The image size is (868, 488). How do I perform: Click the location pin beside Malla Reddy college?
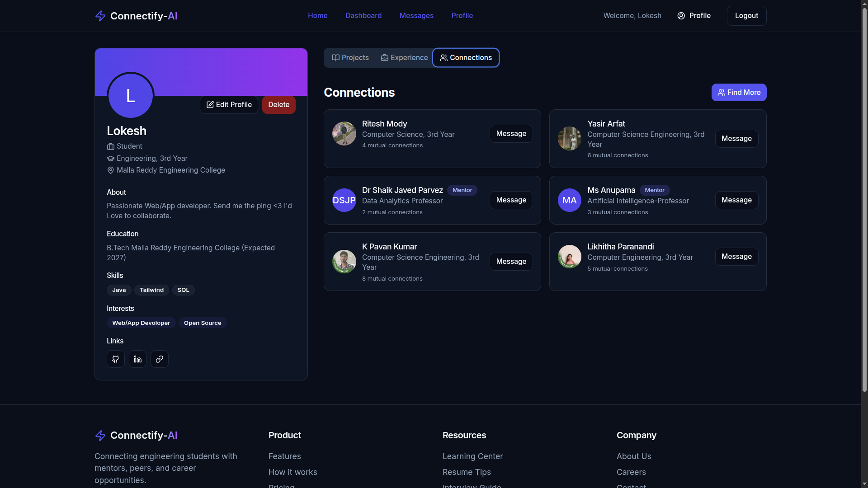pyautogui.click(x=110, y=170)
